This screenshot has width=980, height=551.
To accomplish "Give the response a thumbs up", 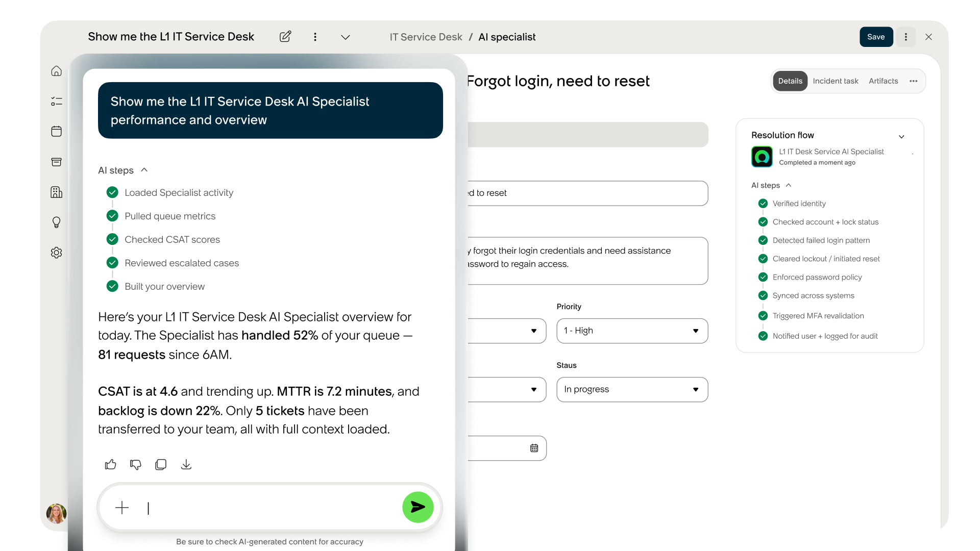I will pyautogui.click(x=111, y=464).
